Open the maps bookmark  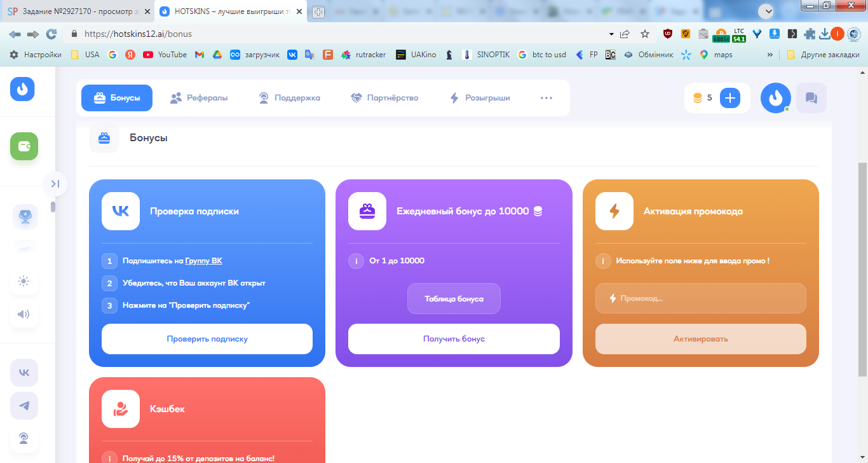[x=716, y=55]
